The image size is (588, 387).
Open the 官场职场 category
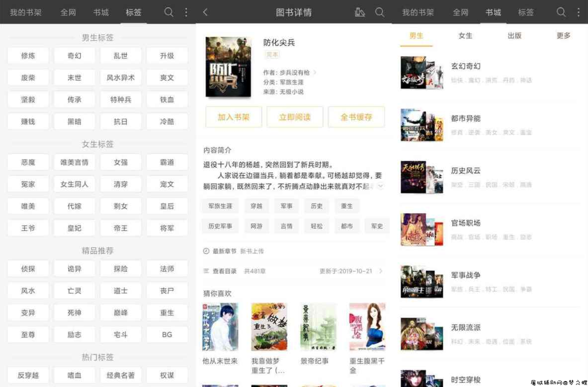[490, 230]
